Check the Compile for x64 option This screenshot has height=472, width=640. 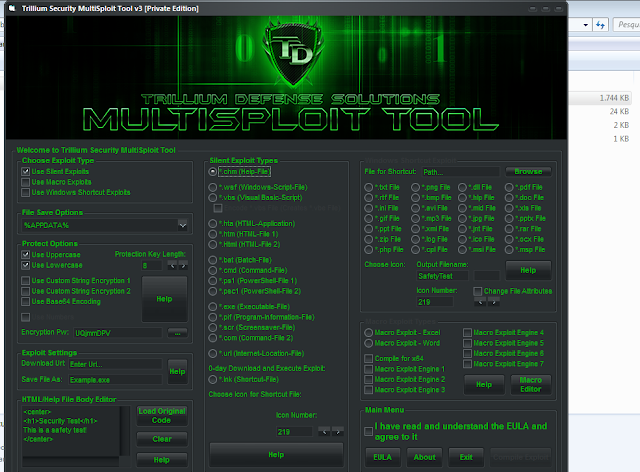[x=369, y=358]
